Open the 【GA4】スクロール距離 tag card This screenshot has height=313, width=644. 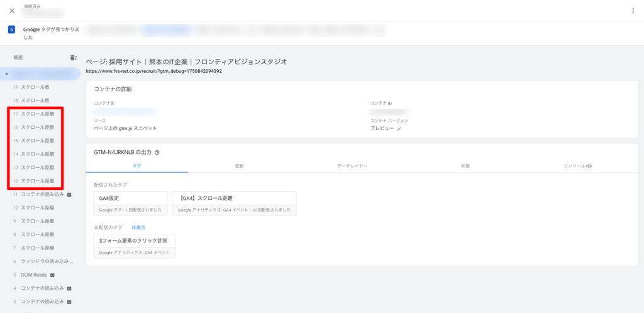[233, 203]
